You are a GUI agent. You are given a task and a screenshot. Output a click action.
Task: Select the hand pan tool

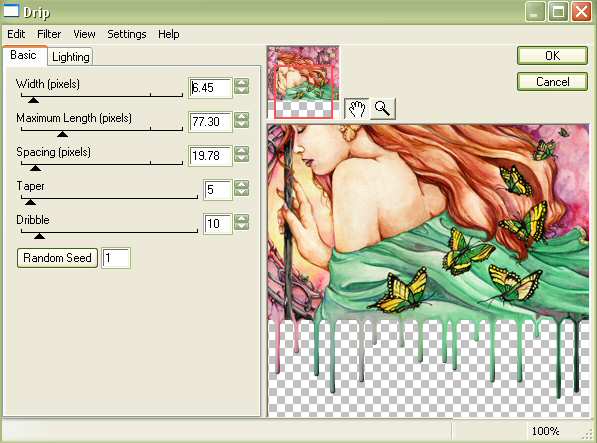(x=357, y=109)
